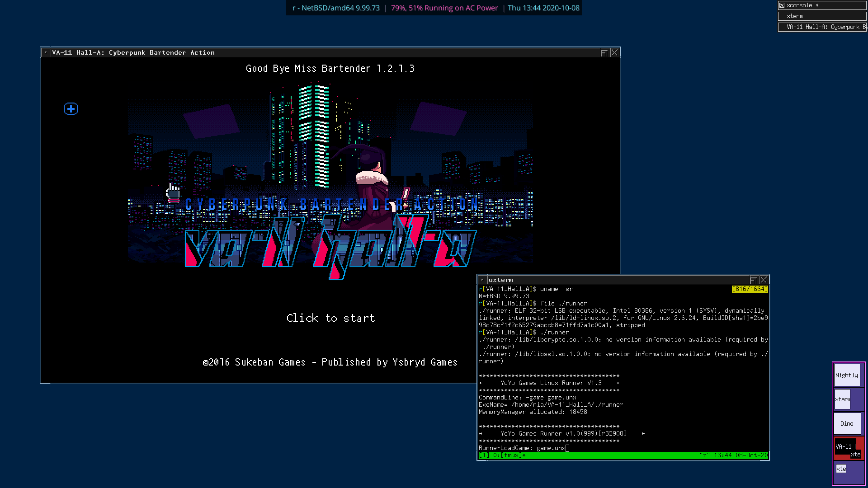Close the uxterm terminal window
Viewport: 868px width, 488px height.
tap(764, 280)
